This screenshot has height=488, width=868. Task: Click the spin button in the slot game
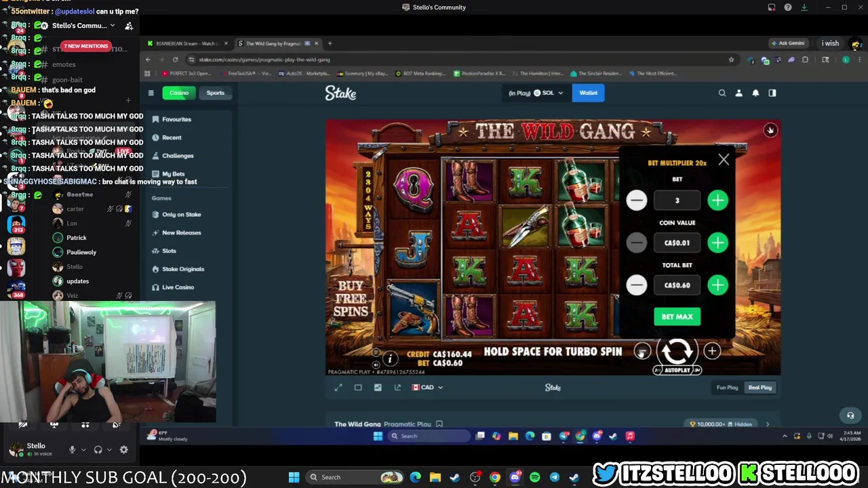[x=677, y=350]
